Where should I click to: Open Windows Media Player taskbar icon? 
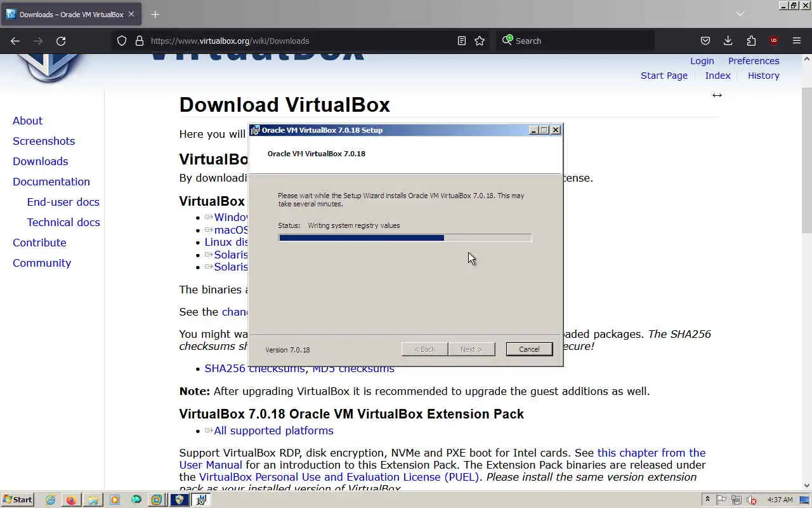[114, 500]
